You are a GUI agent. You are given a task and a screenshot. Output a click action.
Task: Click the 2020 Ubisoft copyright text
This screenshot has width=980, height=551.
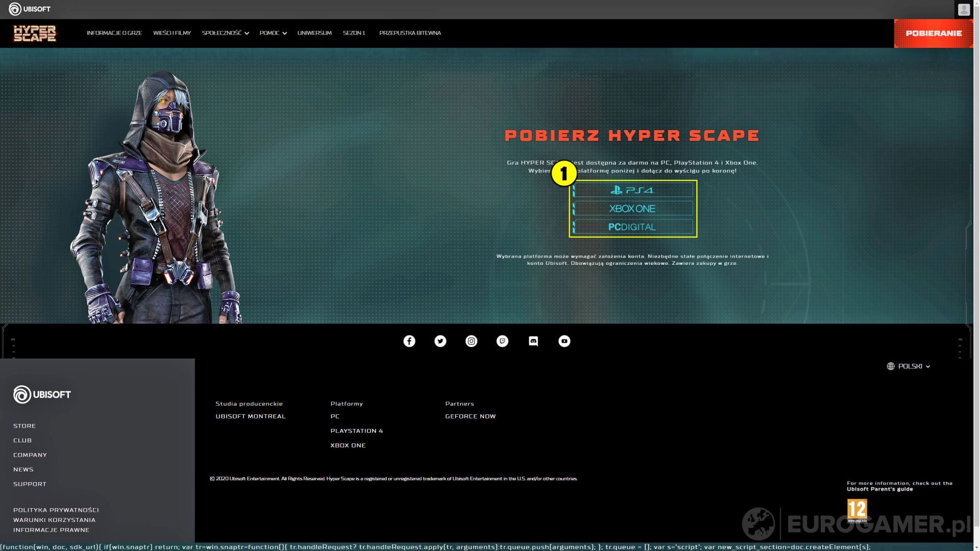click(x=394, y=479)
